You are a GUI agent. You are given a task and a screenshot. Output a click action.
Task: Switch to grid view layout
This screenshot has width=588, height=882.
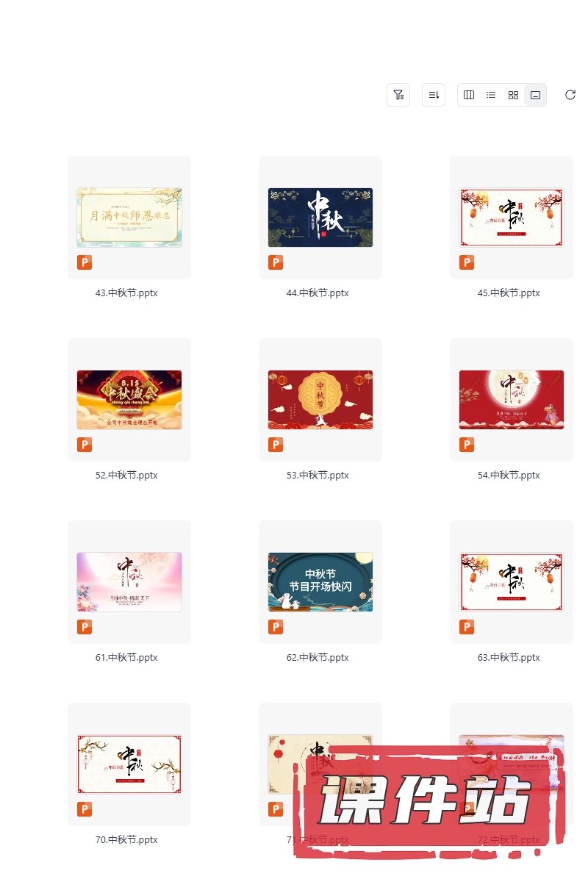pyautogui.click(x=514, y=95)
